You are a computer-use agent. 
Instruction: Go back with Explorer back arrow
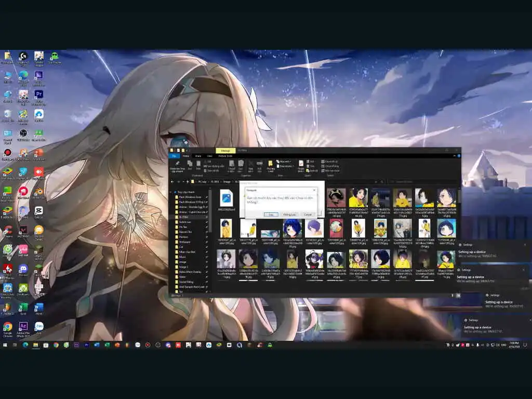172,181
